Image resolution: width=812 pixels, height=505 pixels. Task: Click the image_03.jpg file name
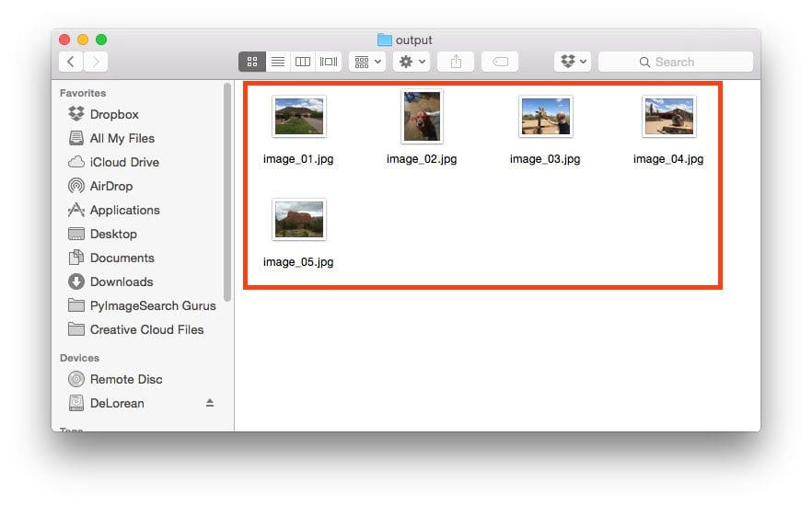[545, 159]
